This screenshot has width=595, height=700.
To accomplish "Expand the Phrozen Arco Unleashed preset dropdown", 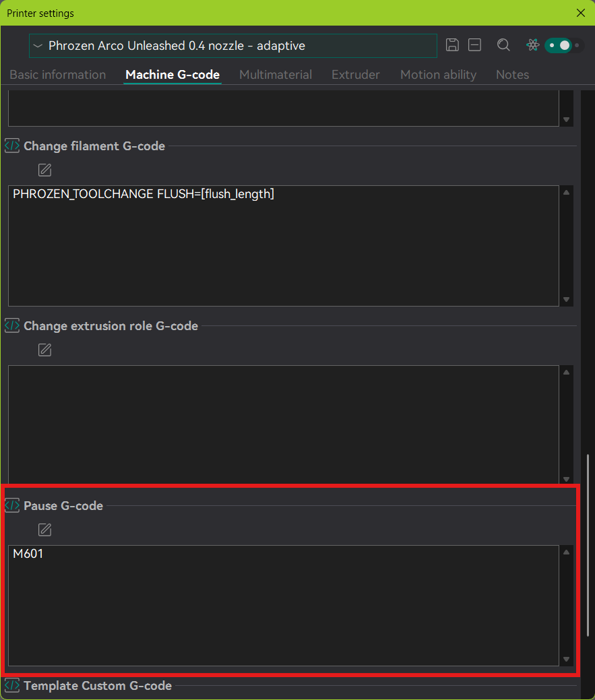I will point(233,46).
